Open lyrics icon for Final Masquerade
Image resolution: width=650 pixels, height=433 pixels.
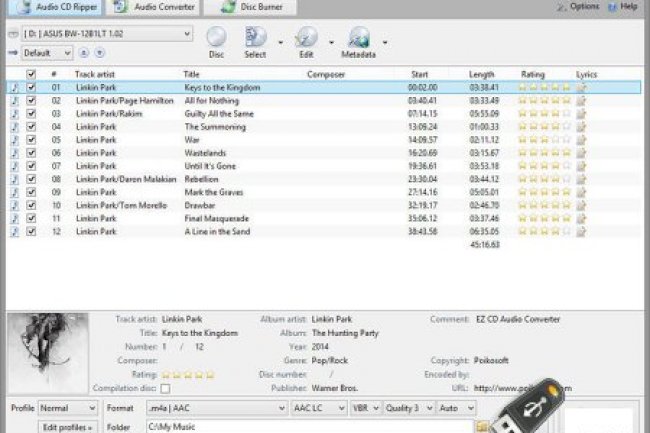pos(582,218)
